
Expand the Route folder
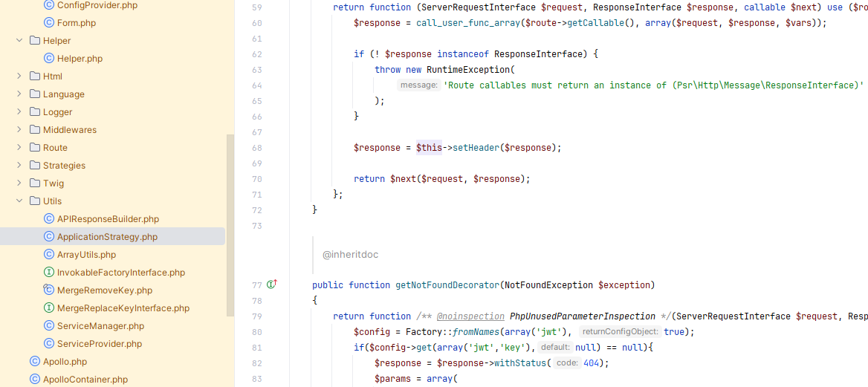tap(19, 148)
